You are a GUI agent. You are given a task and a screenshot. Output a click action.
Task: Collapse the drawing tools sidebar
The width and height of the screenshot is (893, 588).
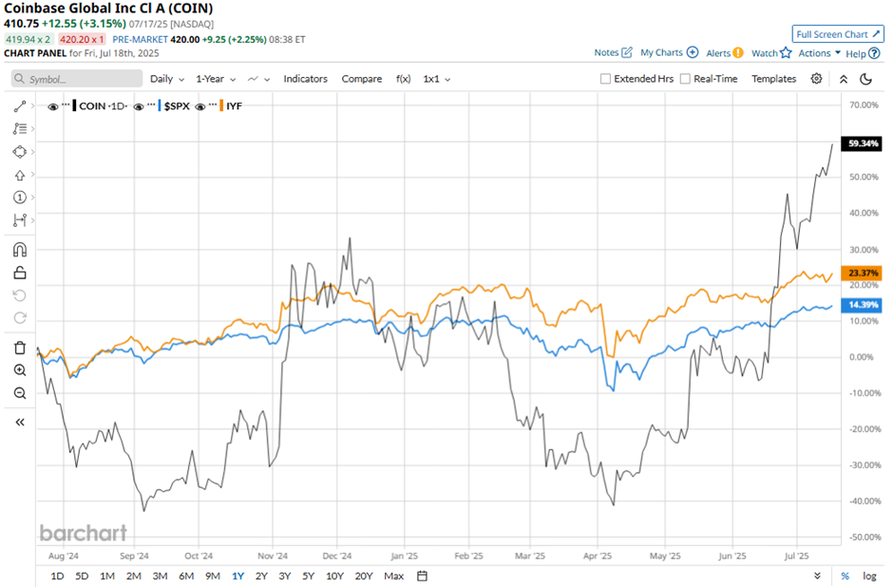tap(19, 423)
